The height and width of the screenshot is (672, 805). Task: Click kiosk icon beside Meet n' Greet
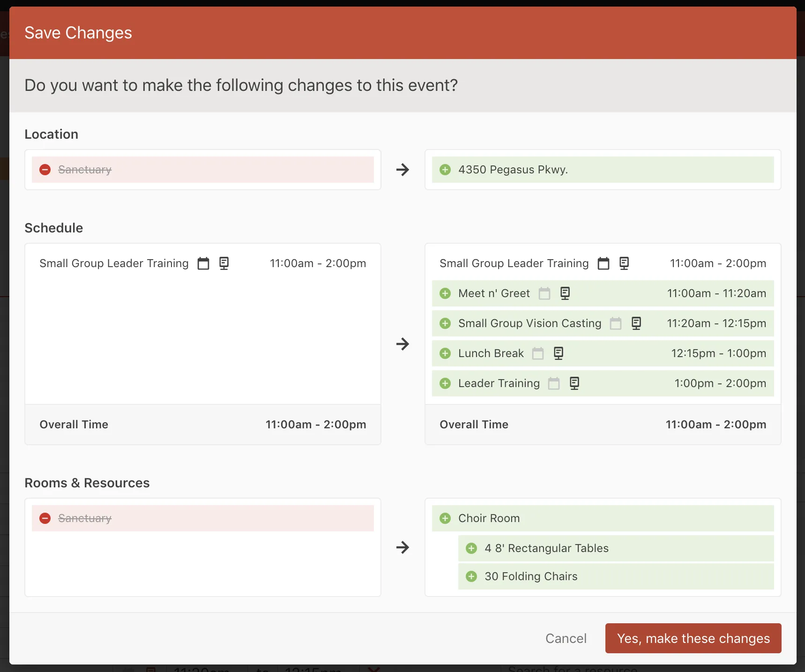tap(565, 293)
